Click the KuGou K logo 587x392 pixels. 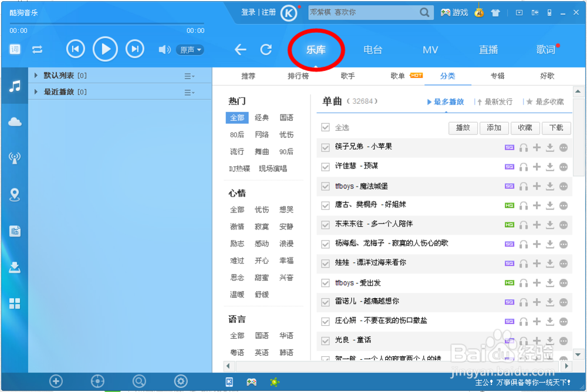click(x=289, y=13)
